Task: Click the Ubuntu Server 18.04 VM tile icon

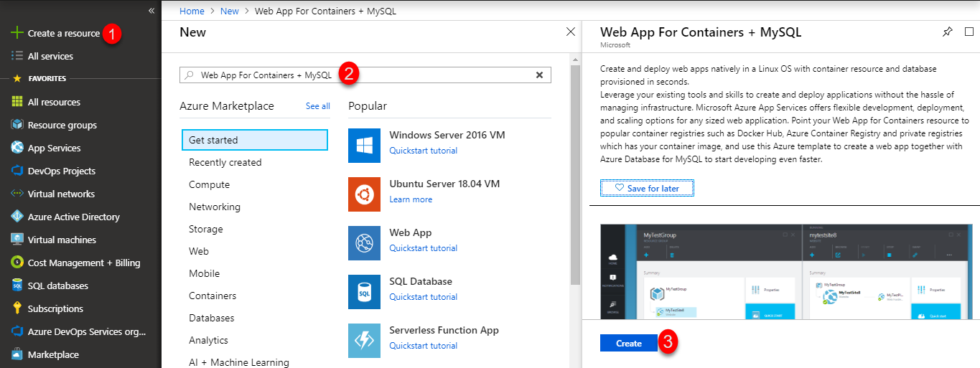Action: tap(364, 194)
